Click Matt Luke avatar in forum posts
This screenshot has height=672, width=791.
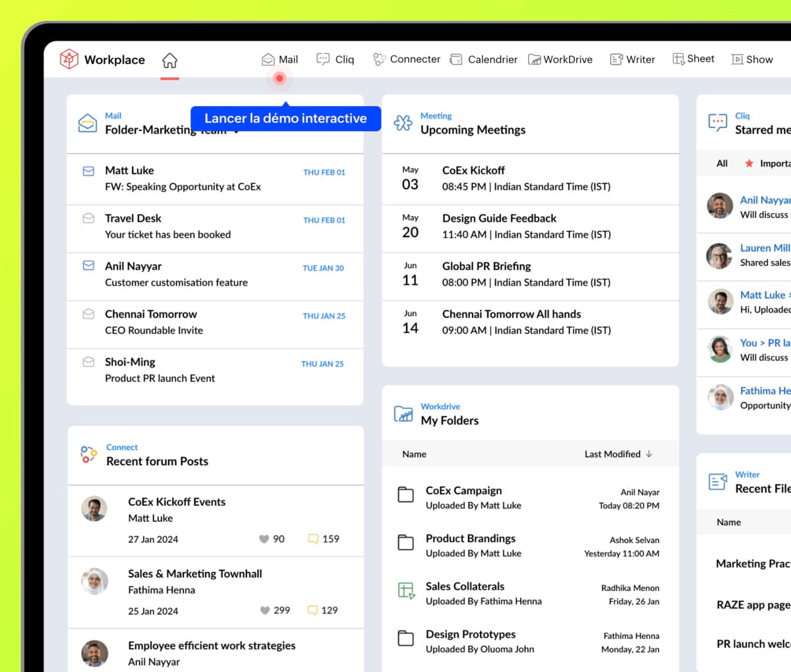tap(94, 509)
